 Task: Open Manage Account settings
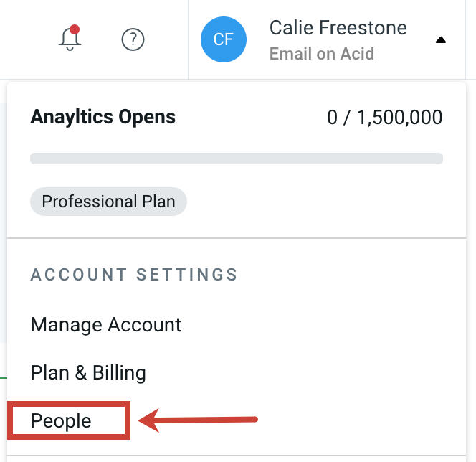coord(106,325)
